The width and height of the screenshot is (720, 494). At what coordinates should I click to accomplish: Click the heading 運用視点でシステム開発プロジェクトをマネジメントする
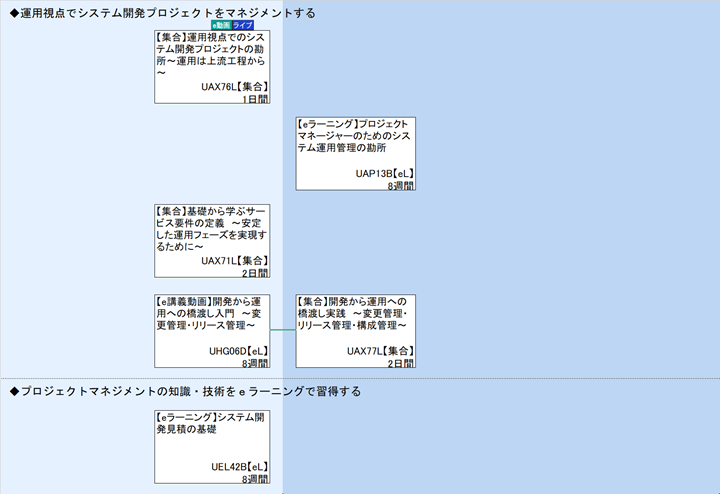tap(163, 13)
